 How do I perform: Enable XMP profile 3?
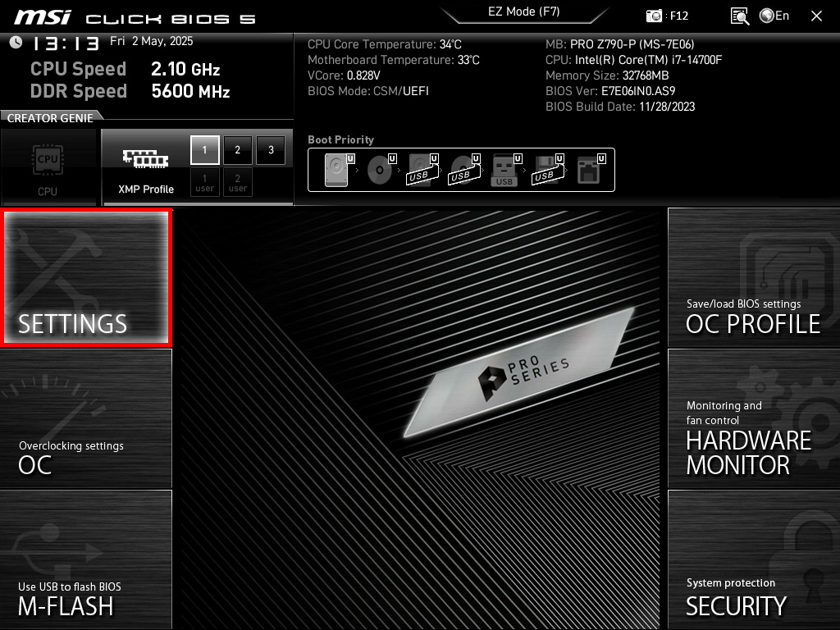271,150
